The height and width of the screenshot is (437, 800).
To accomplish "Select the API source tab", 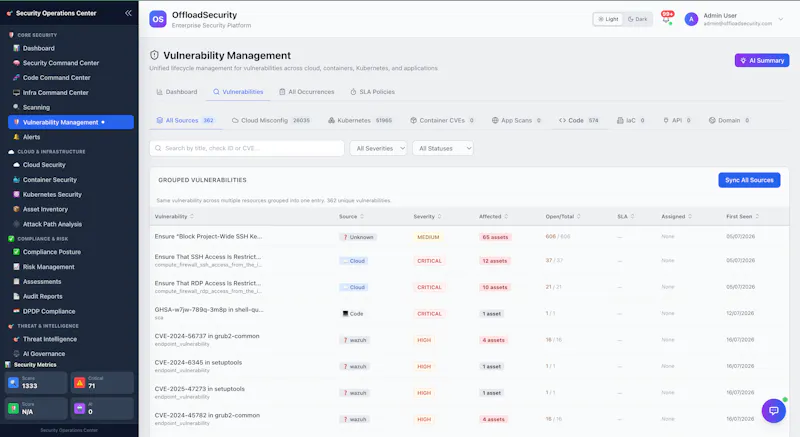I will tap(677, 120).
